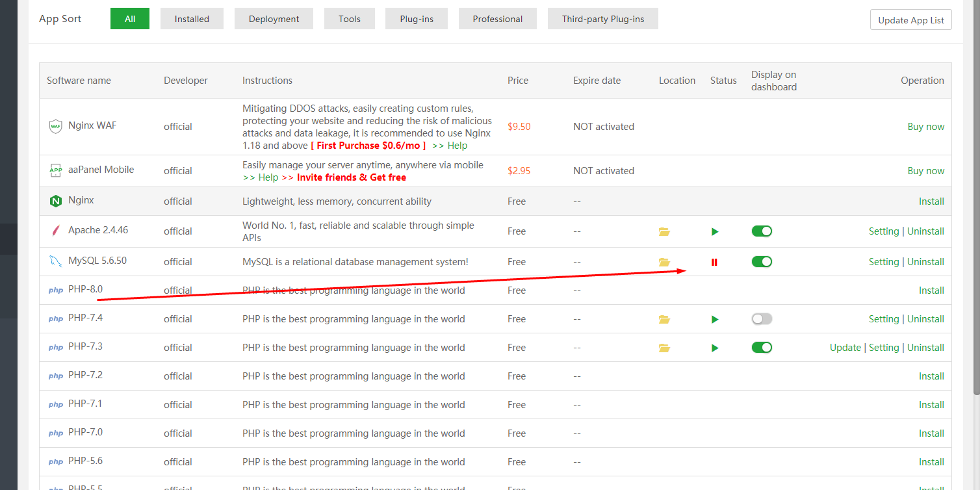Screen dimensions: 980x490
Task: Open PHP-7.4 Setting
Action: [884, 319]
